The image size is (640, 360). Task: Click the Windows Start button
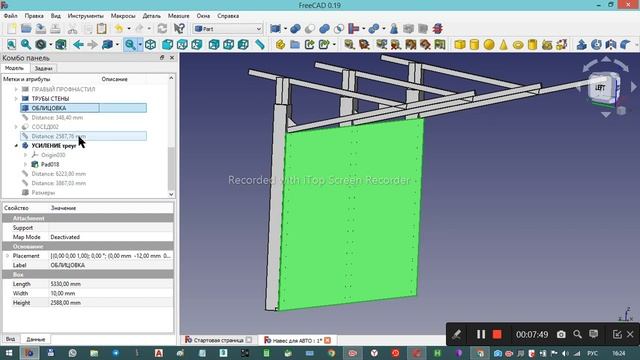pyautogui.click(x=8, y=353)
